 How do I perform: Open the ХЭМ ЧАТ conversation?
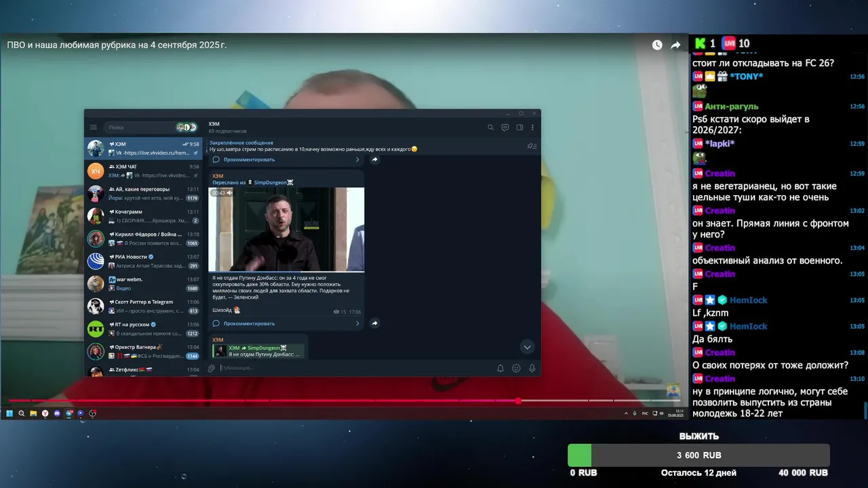143,171
